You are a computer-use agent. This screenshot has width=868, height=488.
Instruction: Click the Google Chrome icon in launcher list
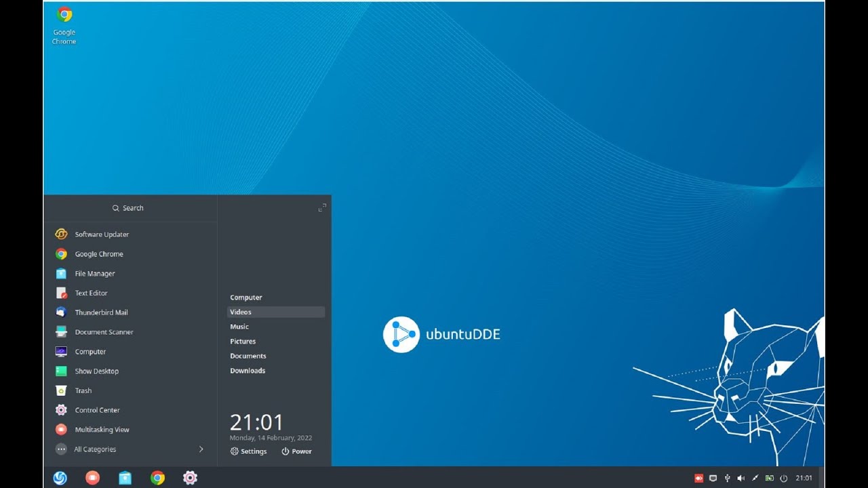61,253
